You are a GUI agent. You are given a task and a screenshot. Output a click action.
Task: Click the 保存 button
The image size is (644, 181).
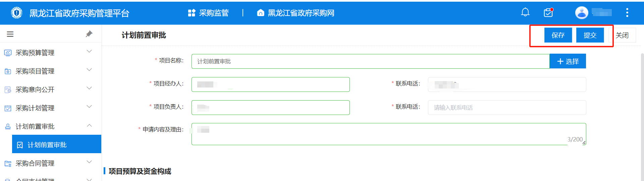(558, 35)
